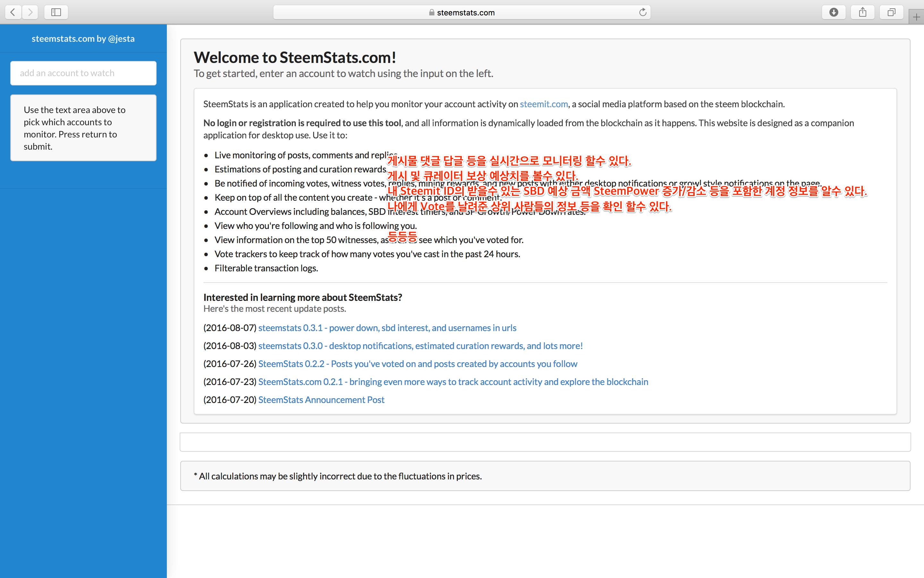Open the Share icon in the toolbar
Screen dimensions: 924x578
(862, 12)
